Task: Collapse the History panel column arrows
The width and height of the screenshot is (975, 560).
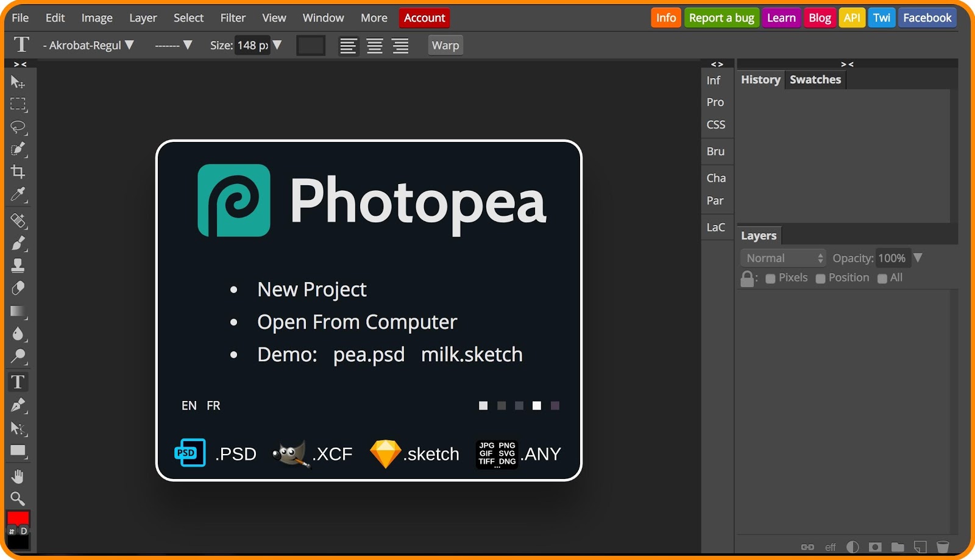Action: click(847, 64)
